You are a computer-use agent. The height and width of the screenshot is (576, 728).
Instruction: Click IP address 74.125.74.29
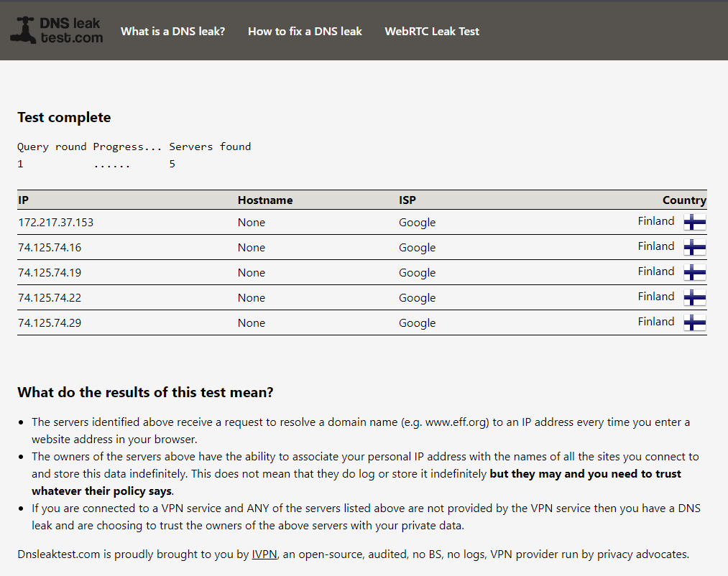(50, 323)
